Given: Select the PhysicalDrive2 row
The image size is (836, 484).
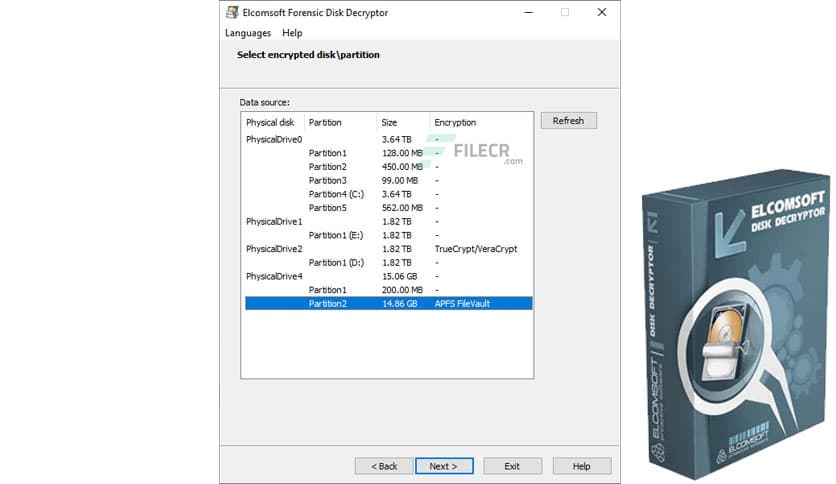Looking at the screenshot, I should (389, 249).
